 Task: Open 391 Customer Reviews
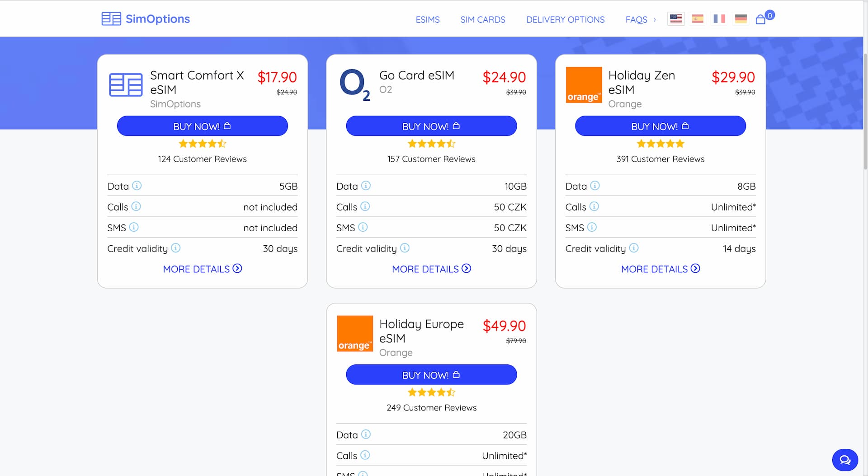pos(660,159)
